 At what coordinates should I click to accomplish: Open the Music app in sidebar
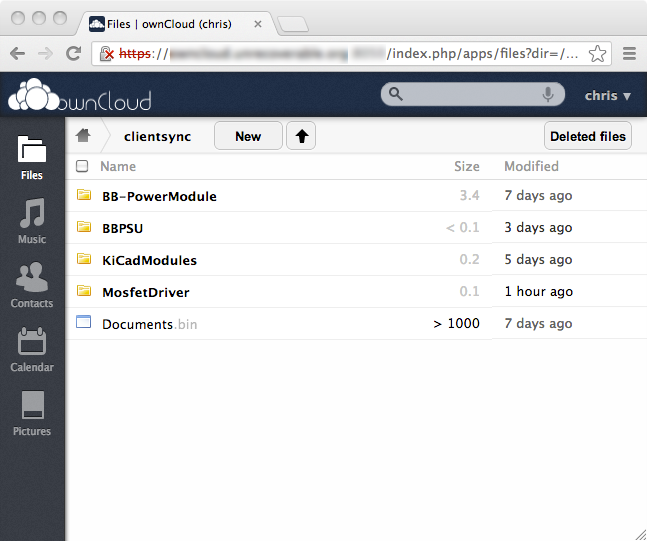point(32,221)
